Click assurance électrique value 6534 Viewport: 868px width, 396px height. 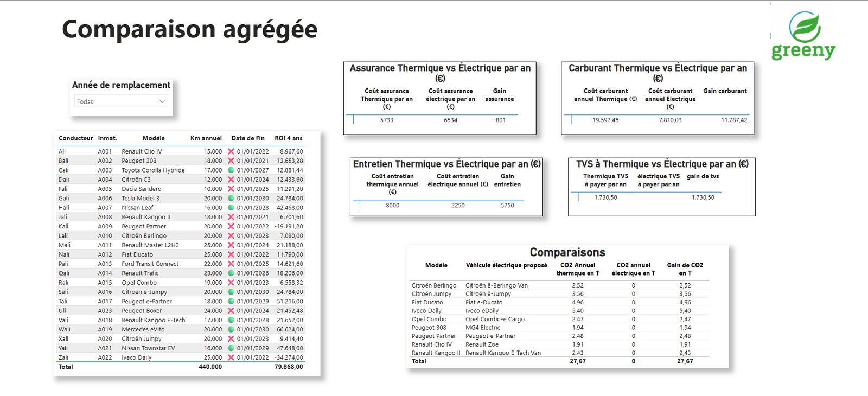[451, 120]
